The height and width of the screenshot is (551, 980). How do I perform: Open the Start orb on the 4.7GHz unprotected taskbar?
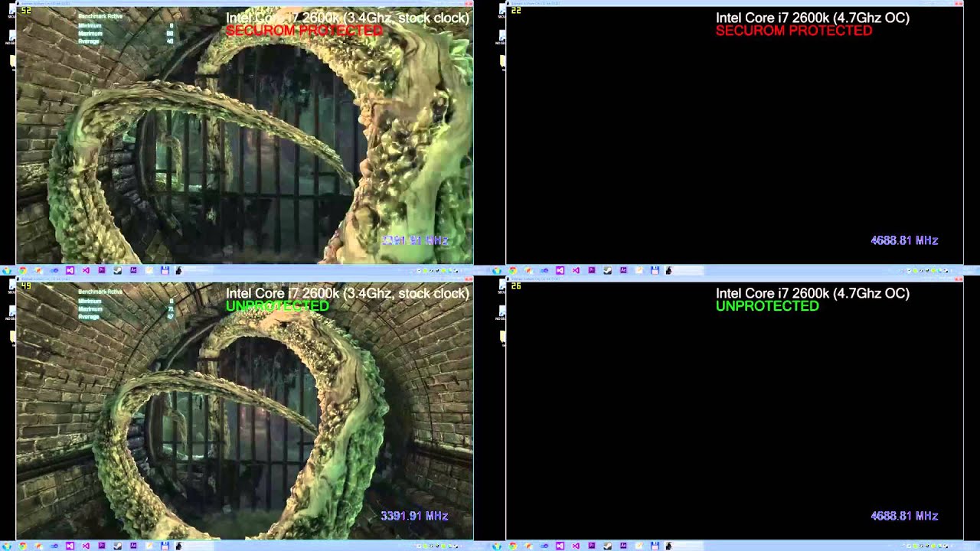tap(497, 546)
